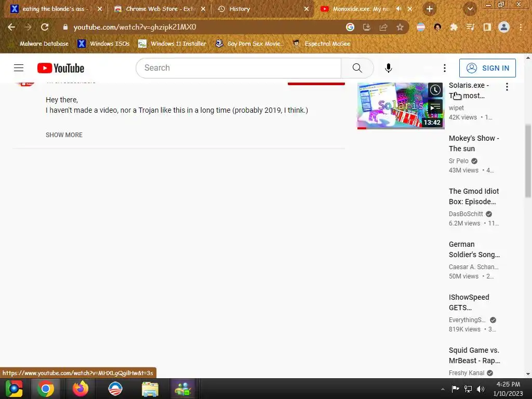Mute the Monoxide.exe tab audio icon
This screenshot has height=399, width=532.
tap(398, 9)
